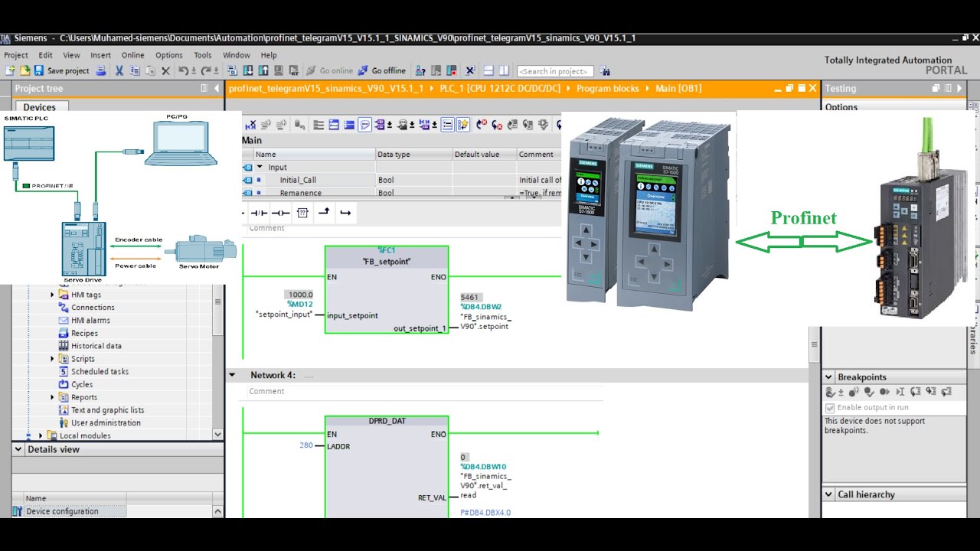
Task: Collapse the Call hierarchy section
Action: click(x=828, y=494)
